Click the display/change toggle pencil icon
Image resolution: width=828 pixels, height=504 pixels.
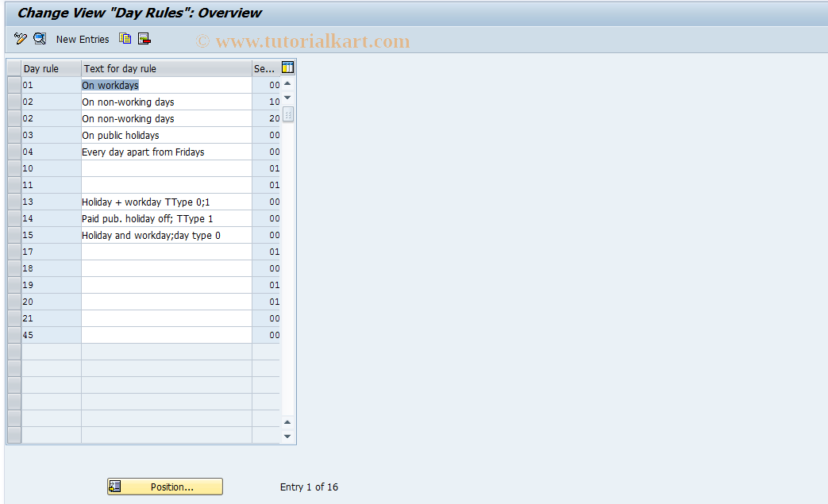point(20,39)
